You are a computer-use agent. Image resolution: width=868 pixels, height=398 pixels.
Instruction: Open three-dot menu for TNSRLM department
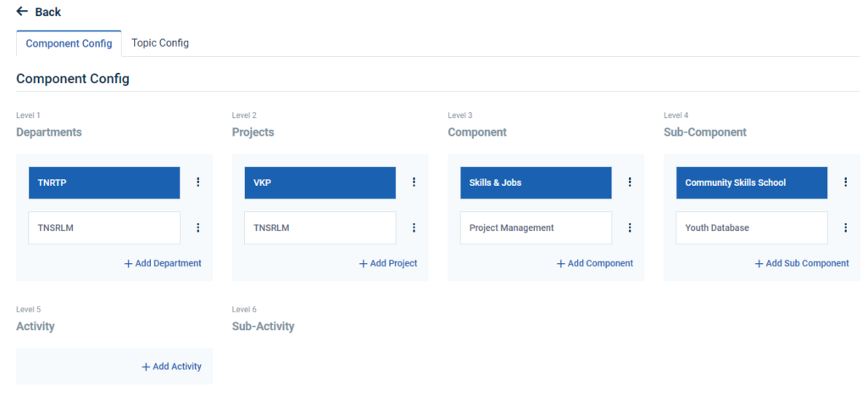tap(198, 227)
